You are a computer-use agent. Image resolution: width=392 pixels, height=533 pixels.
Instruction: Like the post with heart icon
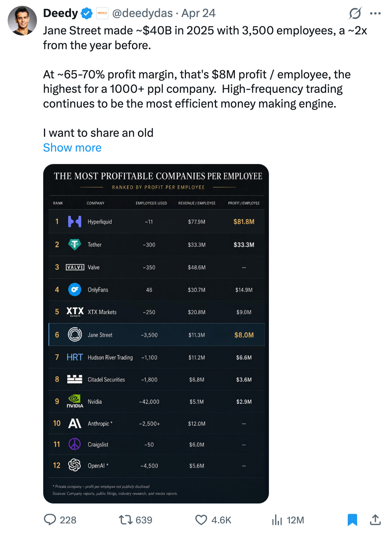tap(201, 520)
